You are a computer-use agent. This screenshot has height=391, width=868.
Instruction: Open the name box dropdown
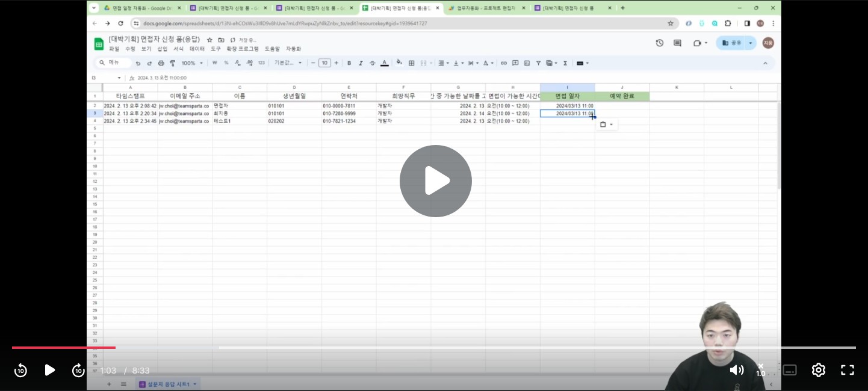click(119, 78)
